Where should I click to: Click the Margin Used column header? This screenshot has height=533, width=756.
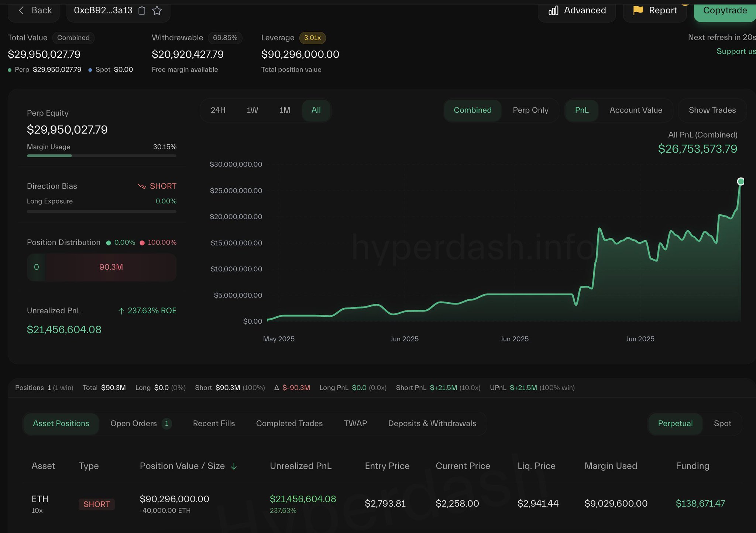coord(611,466)
